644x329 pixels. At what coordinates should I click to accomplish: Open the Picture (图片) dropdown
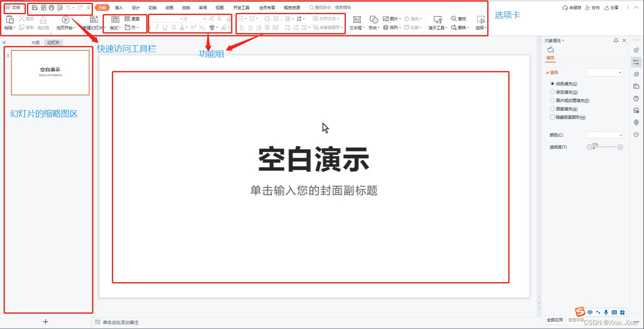392,19
